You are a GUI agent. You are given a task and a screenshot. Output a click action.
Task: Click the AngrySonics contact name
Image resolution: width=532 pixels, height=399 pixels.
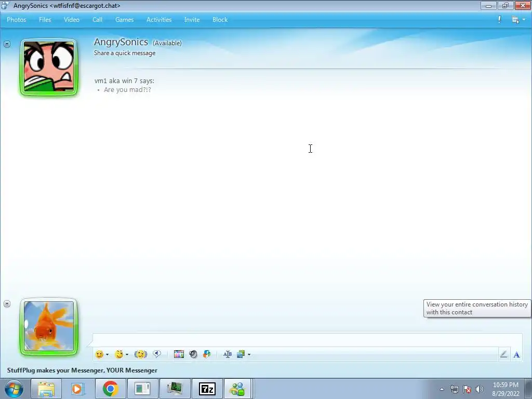coord(121,42)
